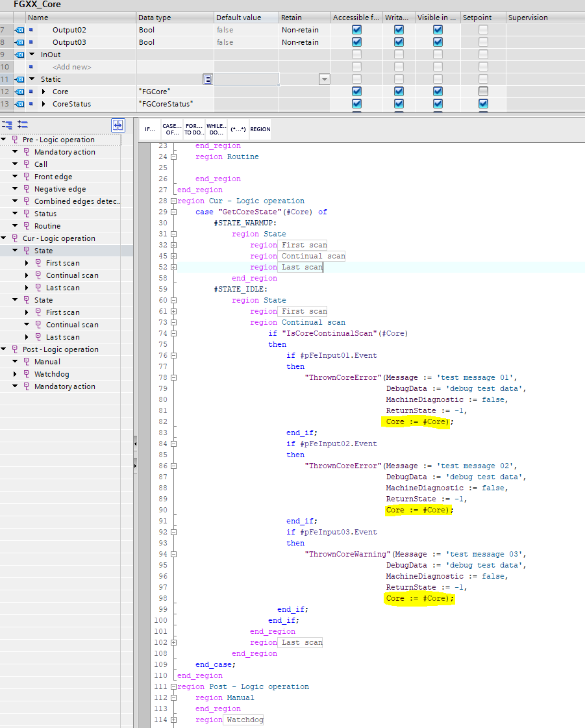Uncheck Accessible checkbox for Output02

click(x=356, y=30)
